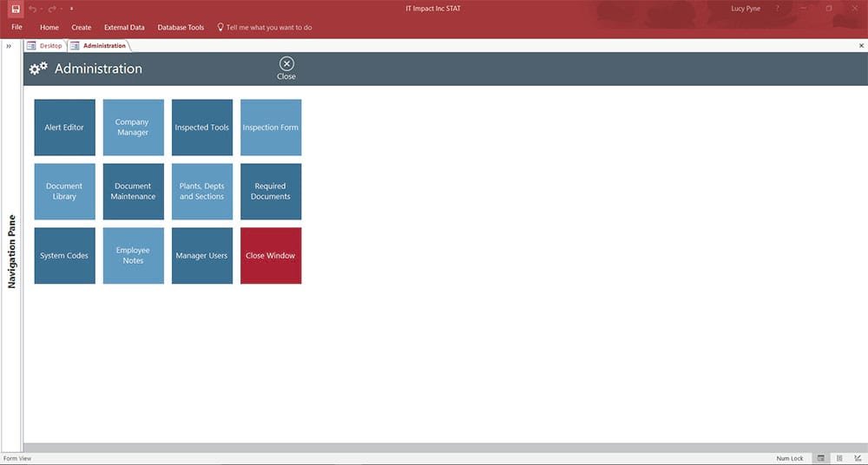The height and width of the screenshot is (465, 868).
Task: Click the Undo arrow icon
Action: 33,9
